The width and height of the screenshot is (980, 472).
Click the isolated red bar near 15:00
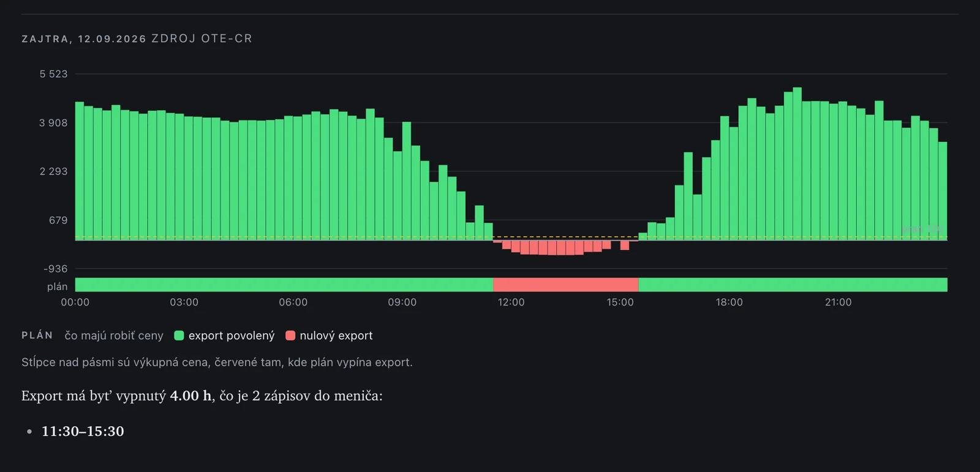pos(625,245)
